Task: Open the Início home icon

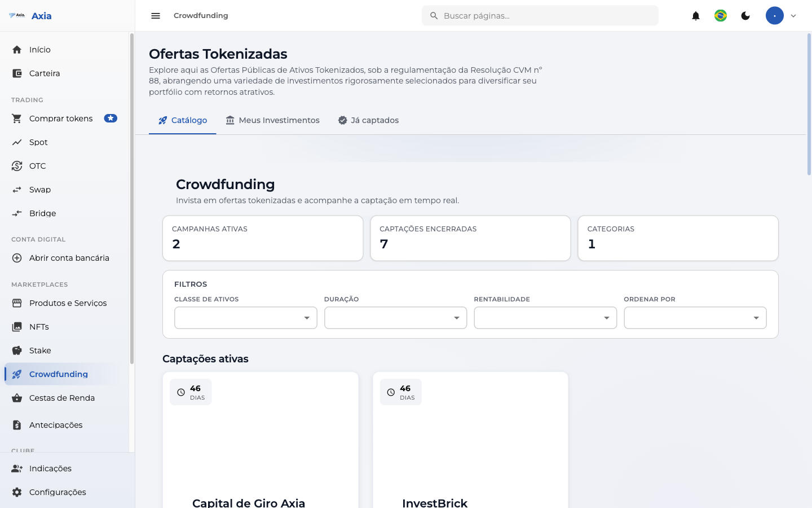Action: click(x=17, y=50)
